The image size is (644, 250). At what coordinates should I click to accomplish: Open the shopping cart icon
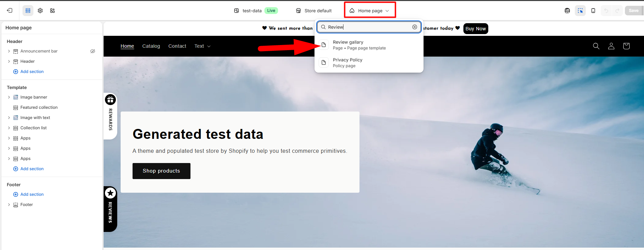pos(626,46)
